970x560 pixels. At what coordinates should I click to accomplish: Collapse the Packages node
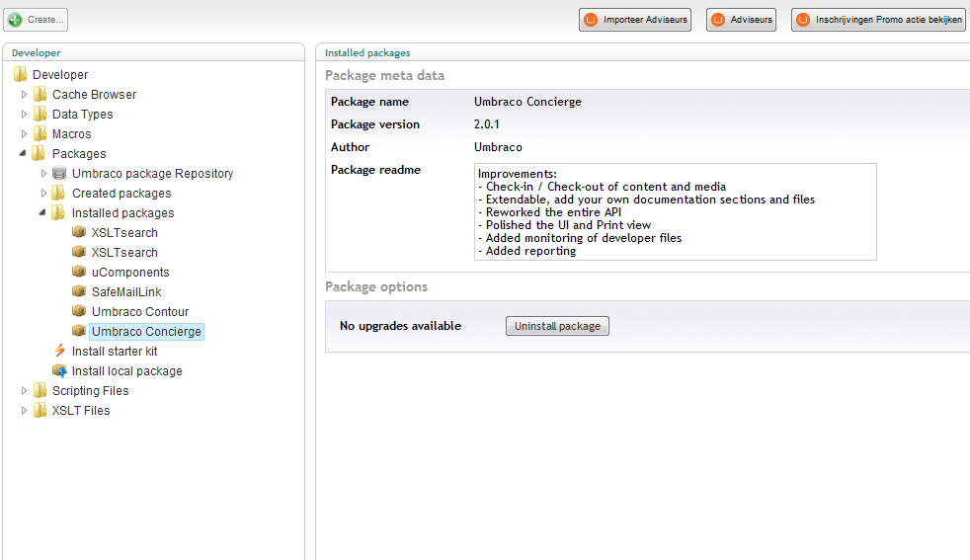23,153
